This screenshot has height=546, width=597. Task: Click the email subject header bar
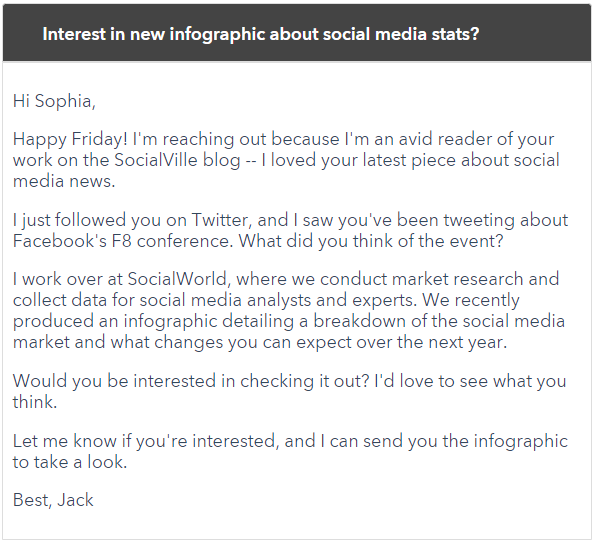pos(297,33)
